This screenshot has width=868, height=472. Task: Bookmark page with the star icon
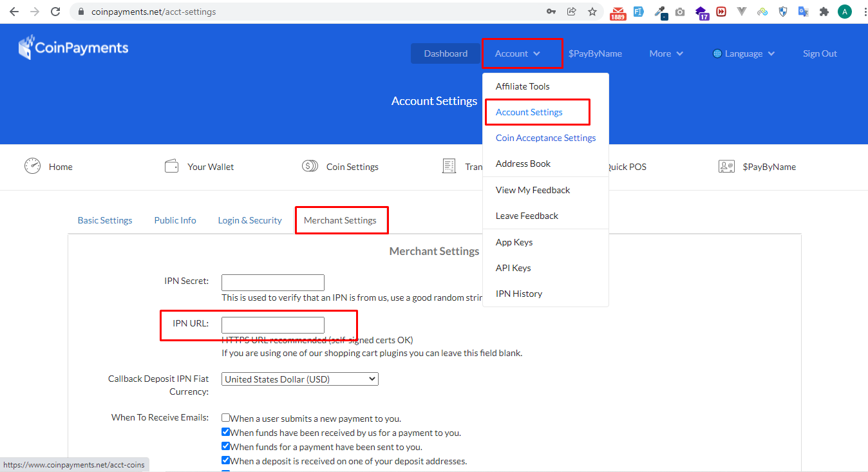click(592, 12)
